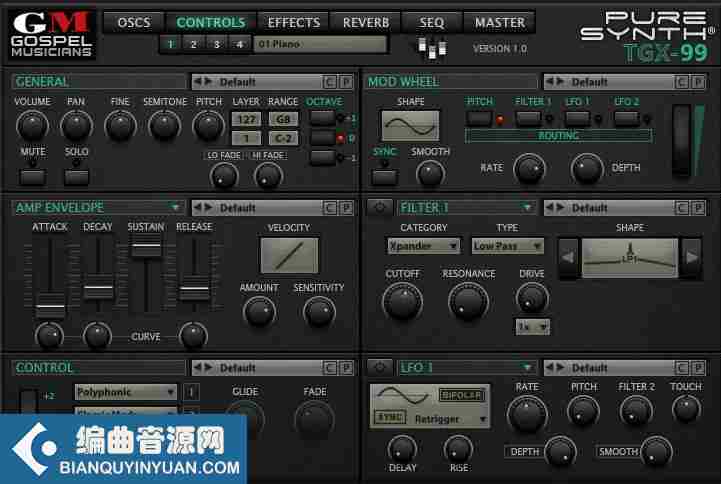Screen dimensions: 721x484
Task: Click Amp Envelope preset paste P button
Action: click(346, 208)
